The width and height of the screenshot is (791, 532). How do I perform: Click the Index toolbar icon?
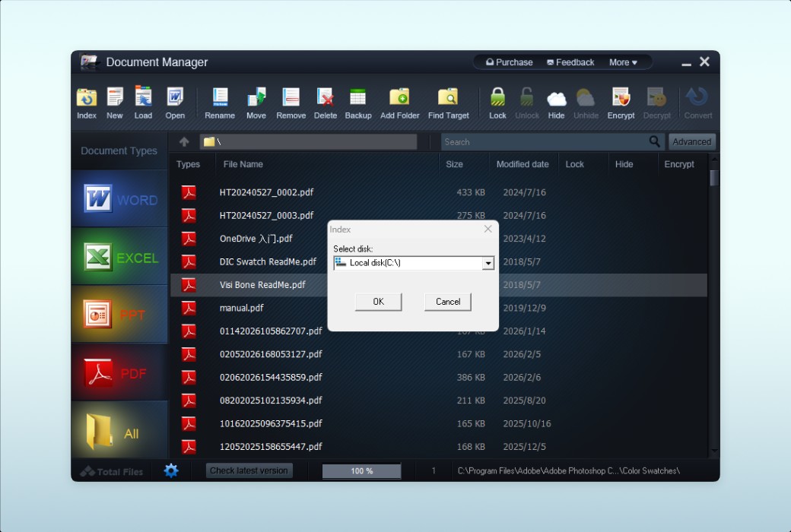87,98
